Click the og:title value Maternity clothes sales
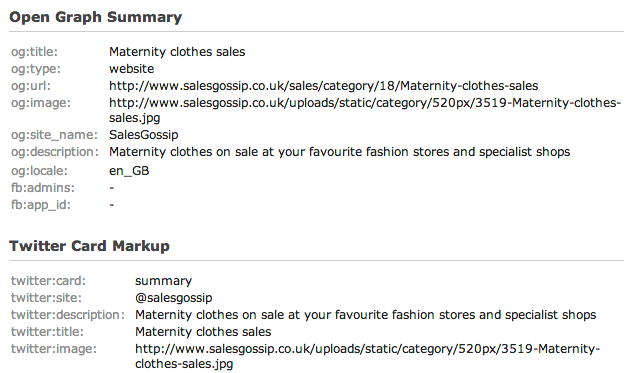The height and width of the screenshot is (373, 627). pyautogui.click(x=177, y=52)
